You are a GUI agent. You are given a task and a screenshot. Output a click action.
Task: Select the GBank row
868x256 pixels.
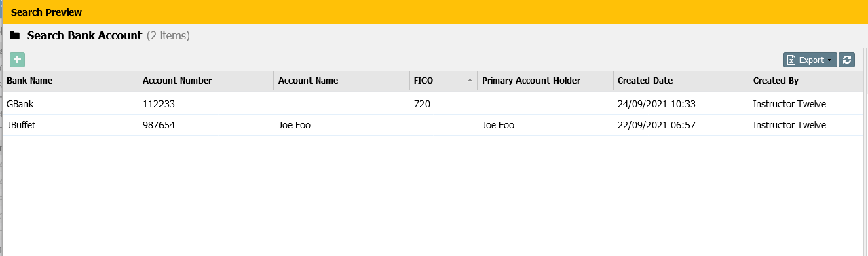pyautogui.click(x=434, y=104)
